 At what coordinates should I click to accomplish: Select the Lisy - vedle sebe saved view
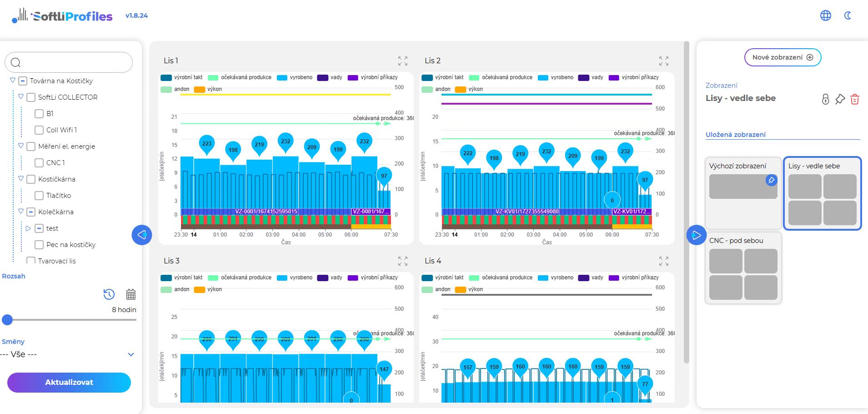point(822,193)
